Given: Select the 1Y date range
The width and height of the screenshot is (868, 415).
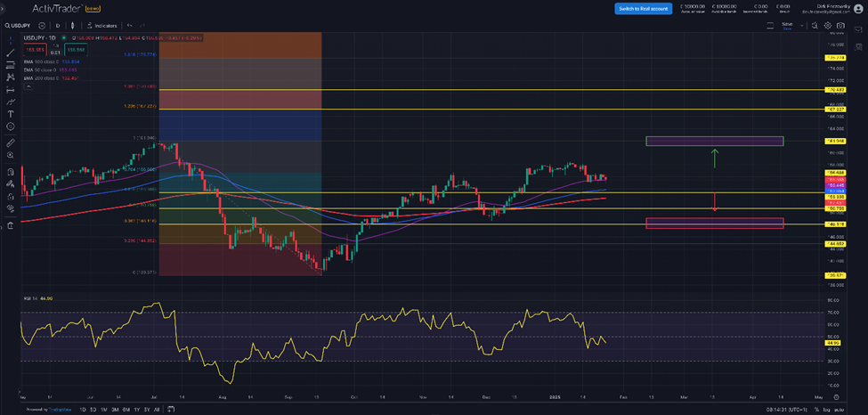Looking at the screenshot, I should click(x=136, y=409).
